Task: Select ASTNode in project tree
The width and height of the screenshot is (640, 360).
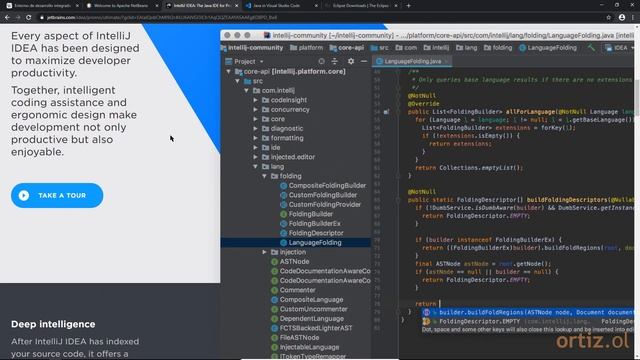Action: click(290, 262)
